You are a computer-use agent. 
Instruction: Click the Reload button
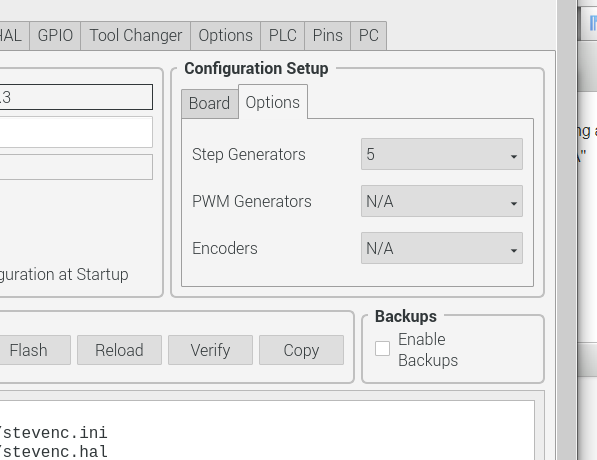120,350
